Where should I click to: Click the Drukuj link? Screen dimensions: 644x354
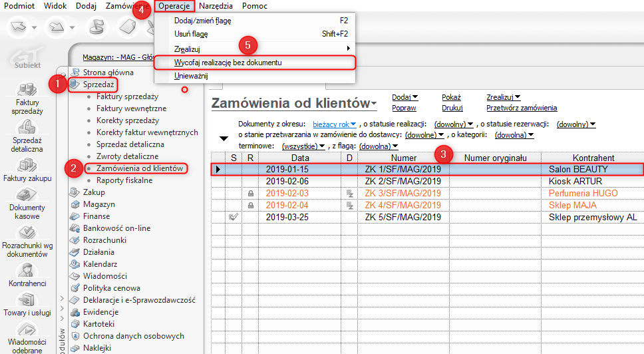(x=452, y=108)
